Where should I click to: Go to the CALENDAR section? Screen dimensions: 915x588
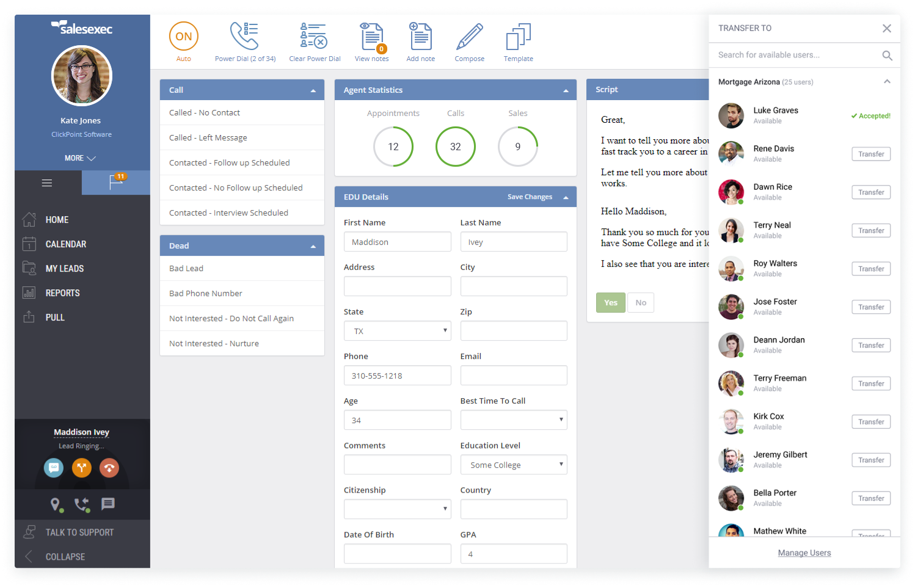click(65, 244)
